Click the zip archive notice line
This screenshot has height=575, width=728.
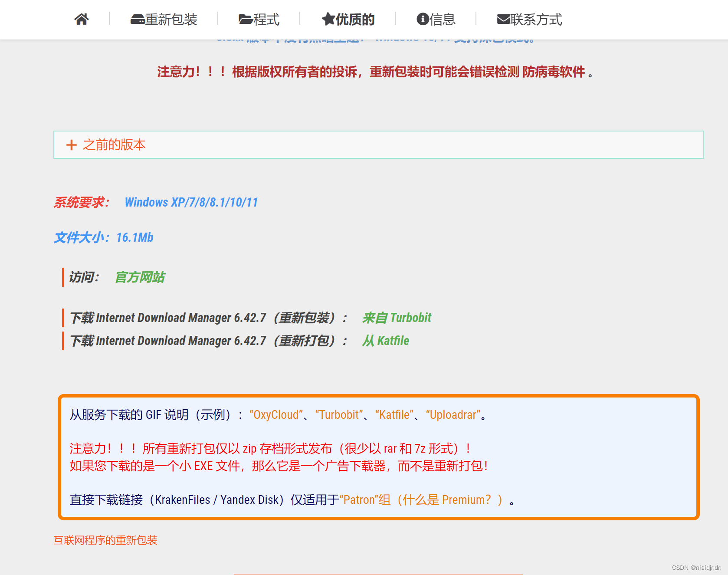[270, 448]
